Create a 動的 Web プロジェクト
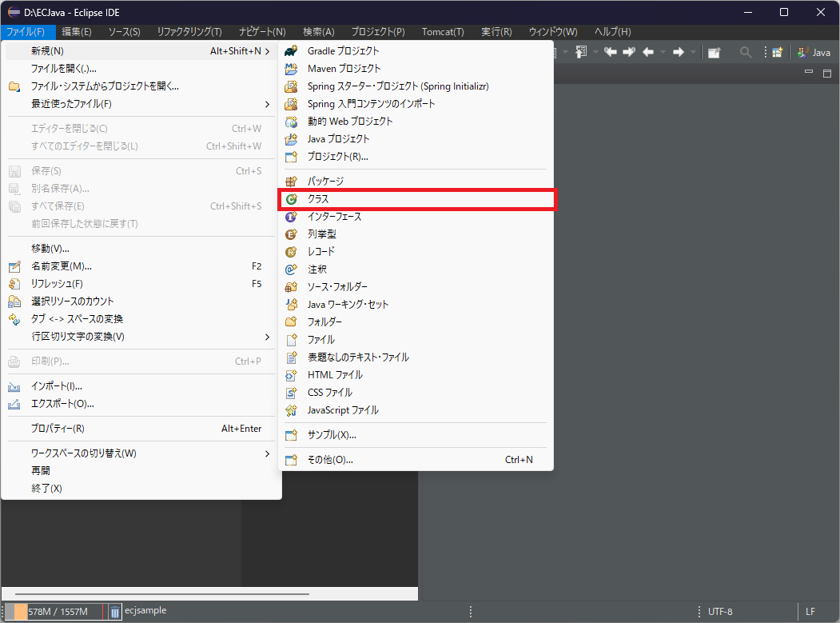Screen dimensions: 840x623 point(416,122)
